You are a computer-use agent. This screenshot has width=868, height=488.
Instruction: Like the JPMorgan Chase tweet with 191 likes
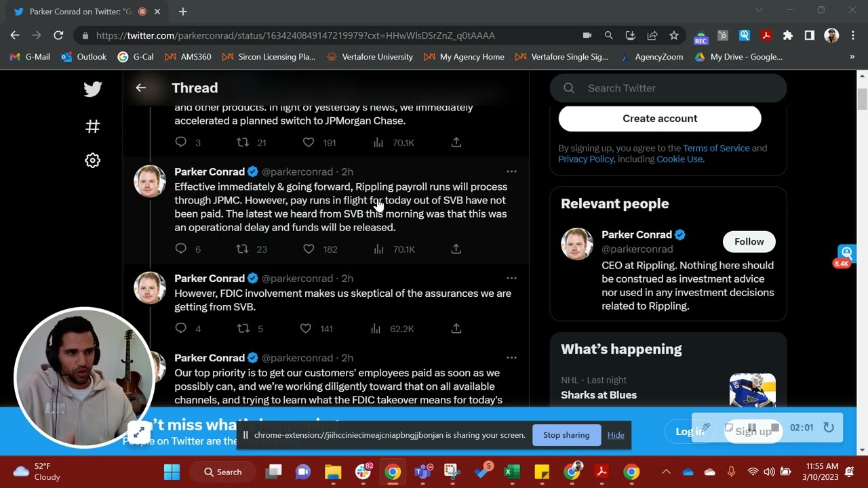pyautogui.click(x=309, y=142)
